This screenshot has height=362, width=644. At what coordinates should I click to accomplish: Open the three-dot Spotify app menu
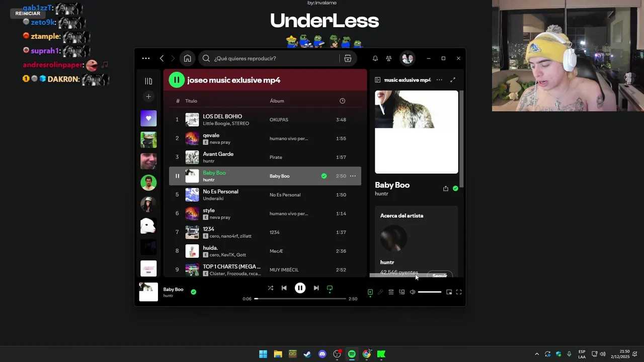pyautogui.click(x=146, y=58)
